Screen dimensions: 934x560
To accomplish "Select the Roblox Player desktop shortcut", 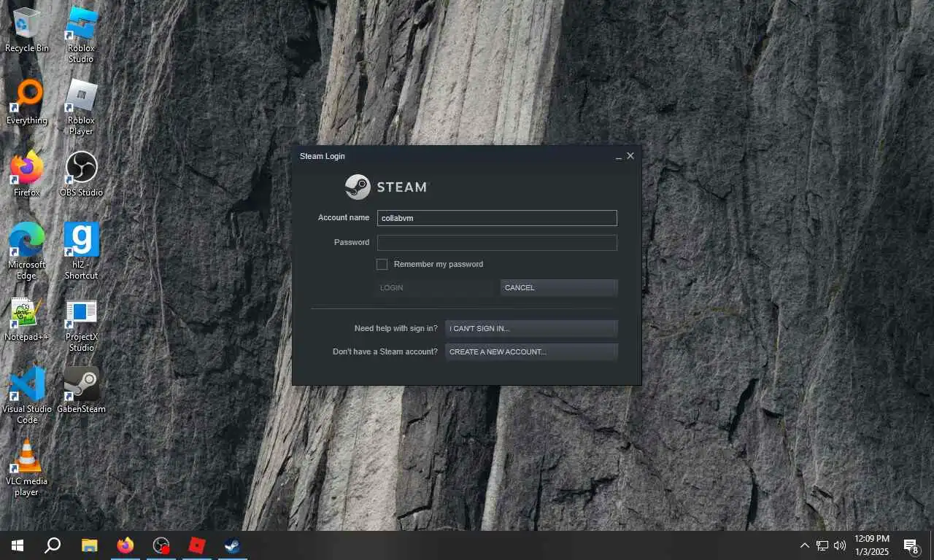I will point(81,107).
